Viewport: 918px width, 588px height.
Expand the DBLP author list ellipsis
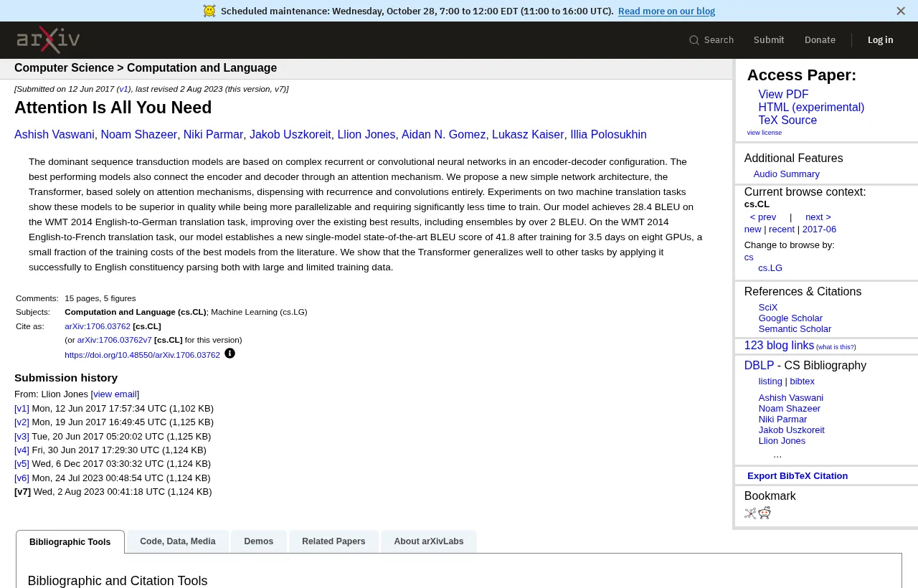[x=777, y=455]
